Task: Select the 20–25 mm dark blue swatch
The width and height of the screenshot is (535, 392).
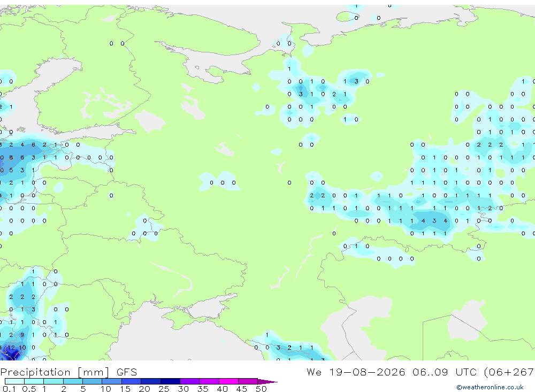Action: [x=151, y=381]
